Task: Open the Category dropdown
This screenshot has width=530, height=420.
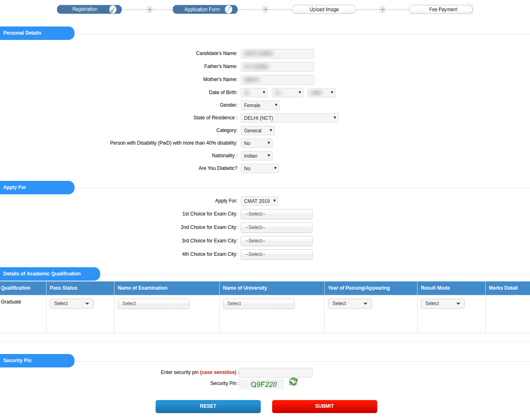Action: 257,130
